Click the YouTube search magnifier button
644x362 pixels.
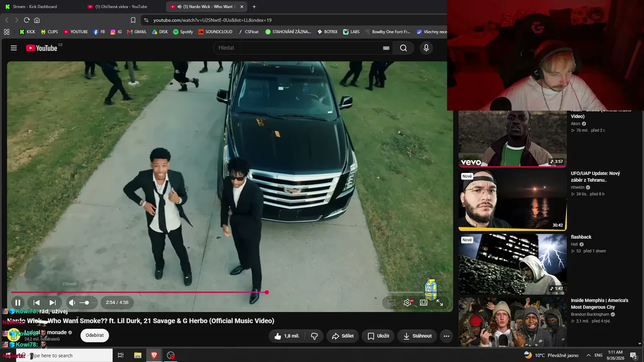(404, 48)
